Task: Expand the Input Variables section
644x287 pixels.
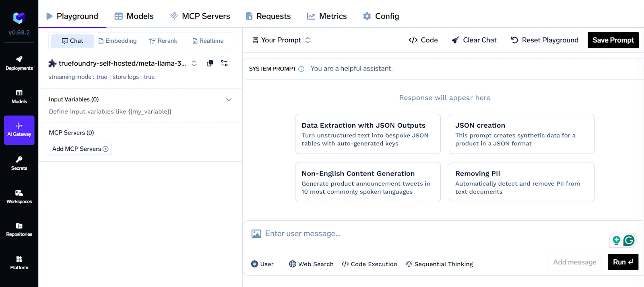Action: pyautogui.click(x=229, y=99)
